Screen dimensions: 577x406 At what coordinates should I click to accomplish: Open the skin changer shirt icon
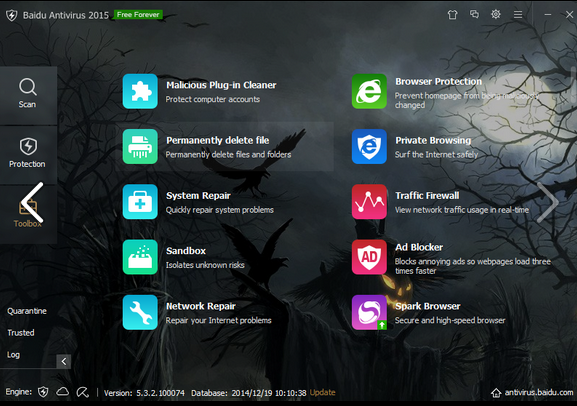[452, 14]
